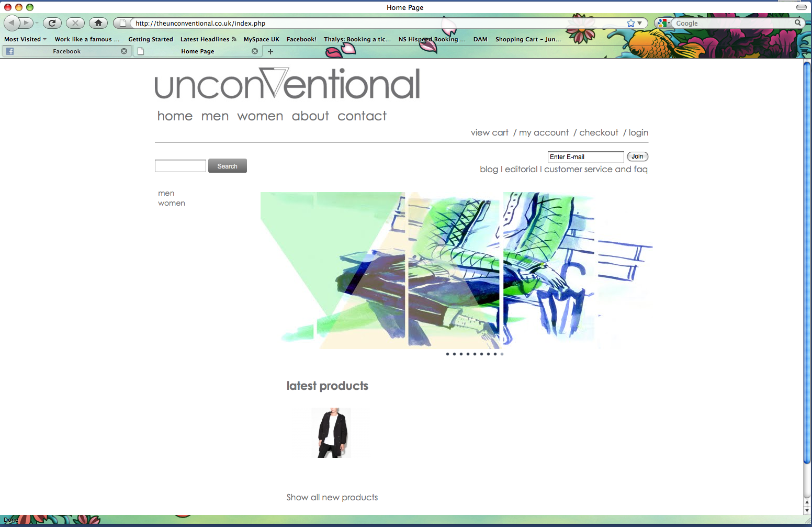The height and width of the screenshot is (527, 812).
Task: Switch to the Facebook tab
Action: coord(67,51)
